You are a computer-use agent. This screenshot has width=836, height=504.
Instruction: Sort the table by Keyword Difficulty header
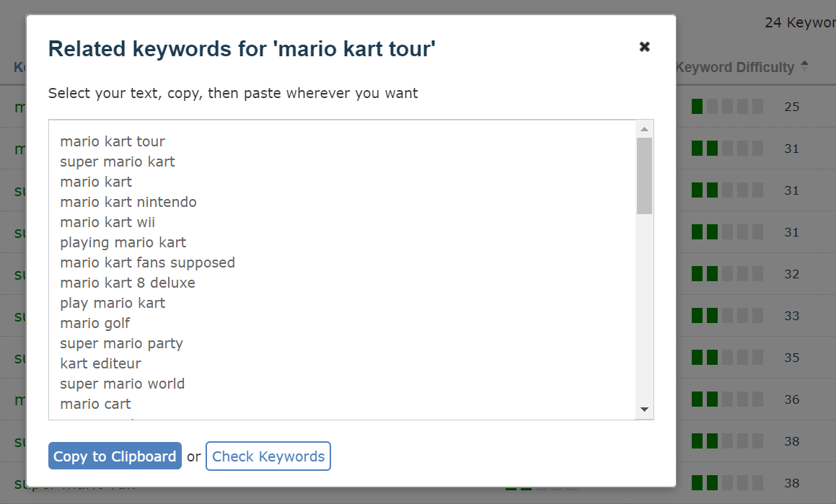tap(736, 66)
